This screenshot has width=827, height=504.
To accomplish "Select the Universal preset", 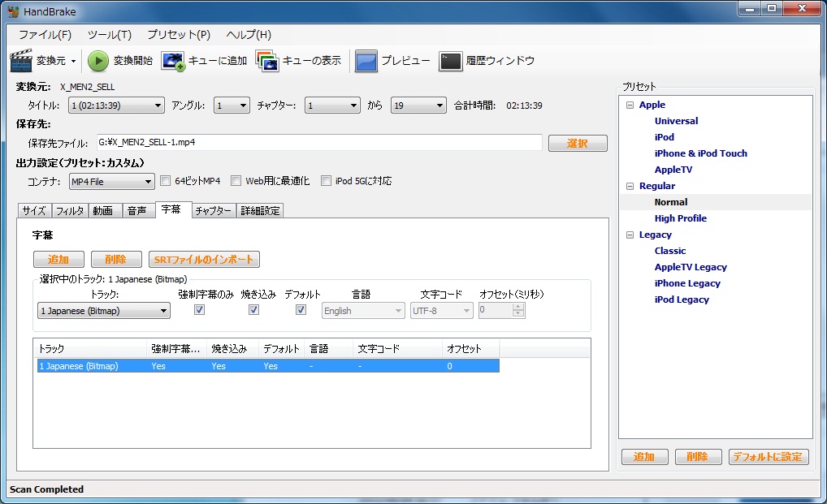I will 676,121.
